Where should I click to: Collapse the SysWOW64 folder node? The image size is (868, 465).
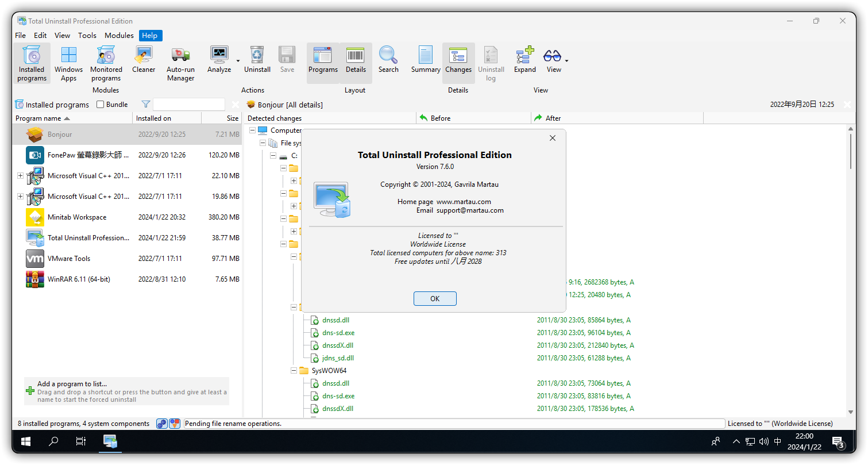(x=294, y=370)
